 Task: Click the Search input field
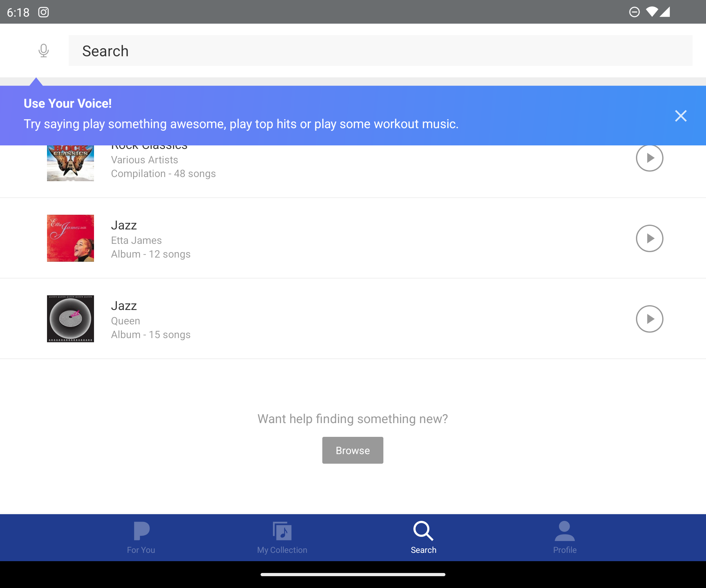coord(380,51)
